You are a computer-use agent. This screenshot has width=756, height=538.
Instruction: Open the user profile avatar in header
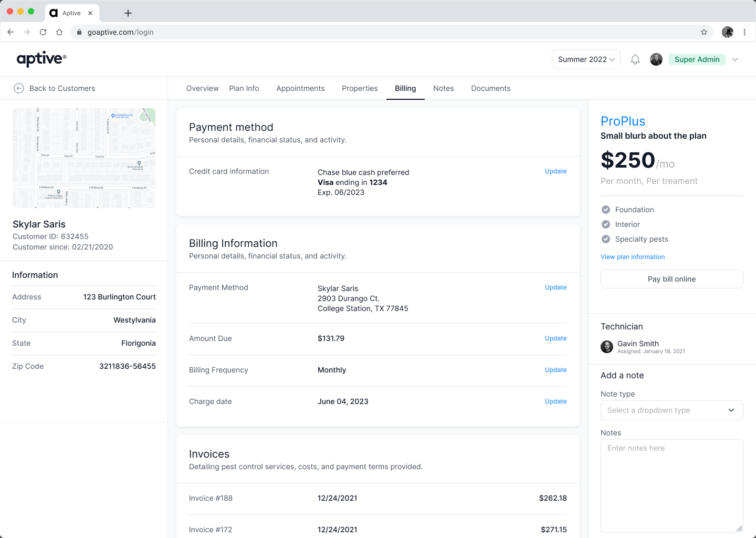click(x=656, y=59)
